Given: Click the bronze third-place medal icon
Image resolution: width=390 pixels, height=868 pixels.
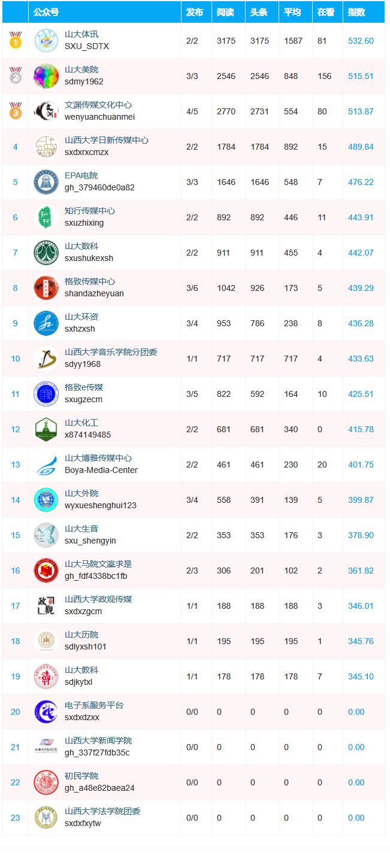Looking at the screenshot, I should point(15,111).
